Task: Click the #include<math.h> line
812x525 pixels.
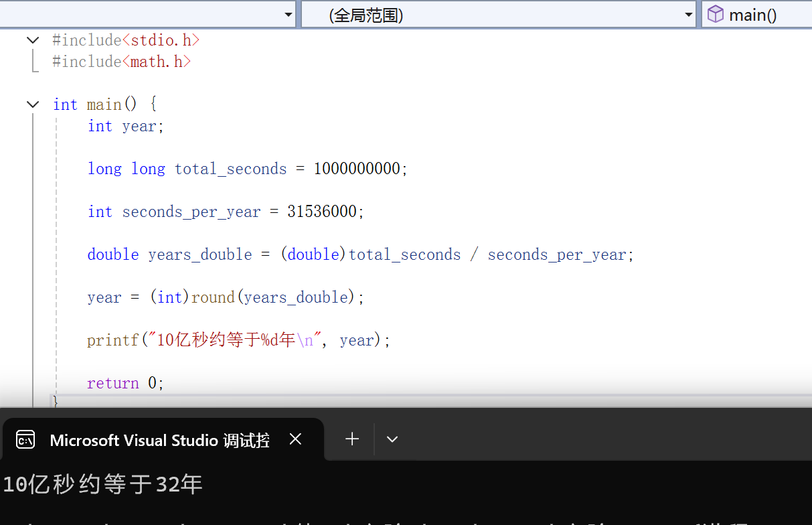Action: [x=122, y=62]
